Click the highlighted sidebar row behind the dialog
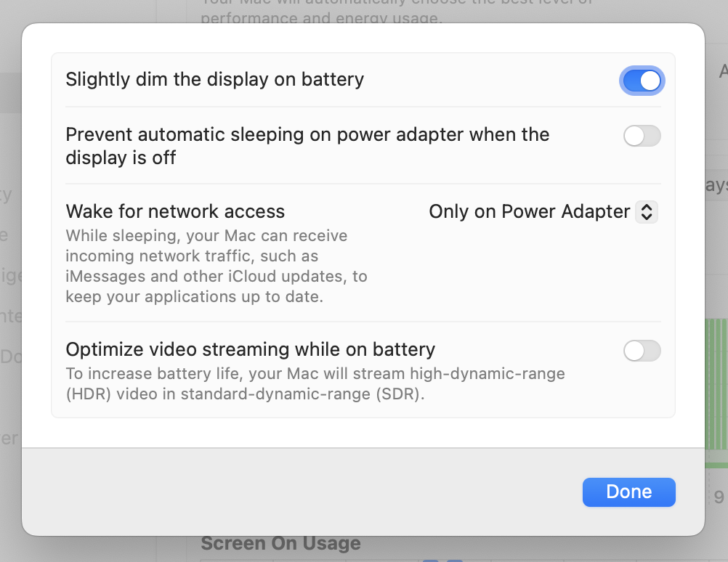This screenshot has height=562, width=728. [10, 92]
